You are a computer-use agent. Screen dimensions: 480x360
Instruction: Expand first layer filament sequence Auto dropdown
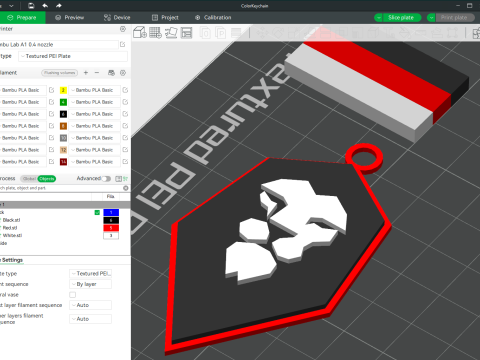tap(90, 305)
